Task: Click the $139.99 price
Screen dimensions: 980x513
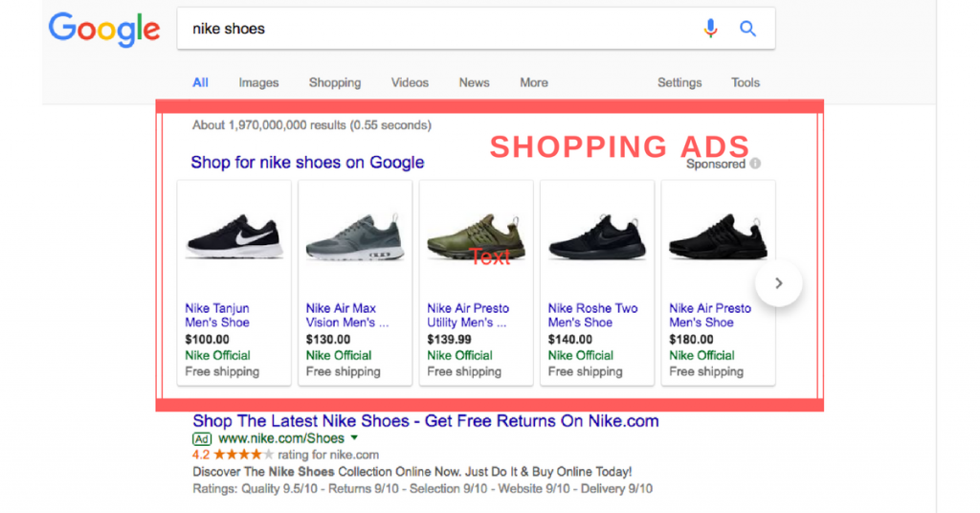Action: click(x=450, y=340)
